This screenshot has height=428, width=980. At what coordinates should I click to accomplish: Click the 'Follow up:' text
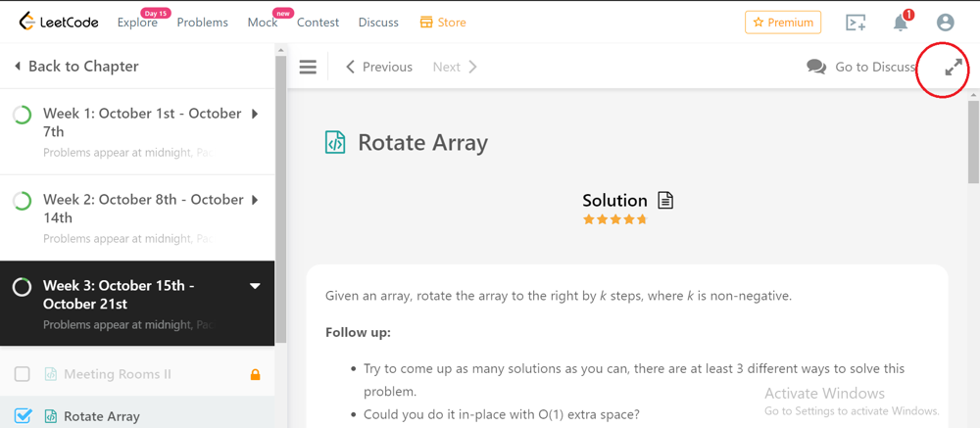pos(358,332)
